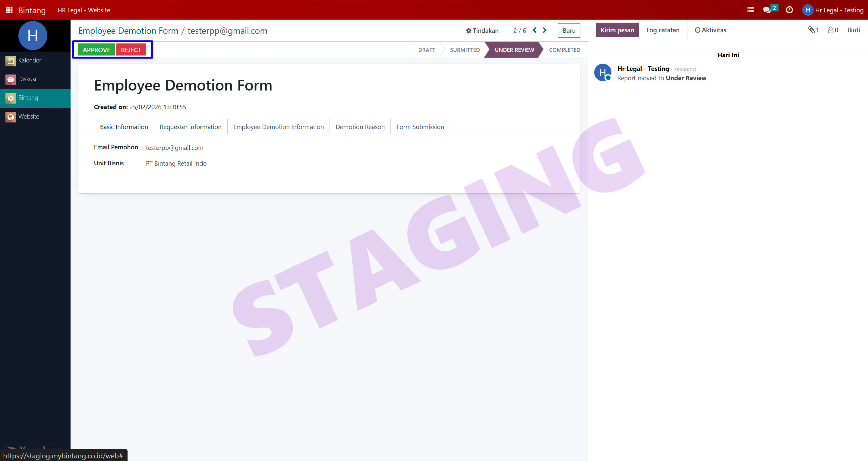Image resolution: width=868 pixels, height=461 pixels.
Task: Open the apps grid menu icon
Action: coord(9,10)
